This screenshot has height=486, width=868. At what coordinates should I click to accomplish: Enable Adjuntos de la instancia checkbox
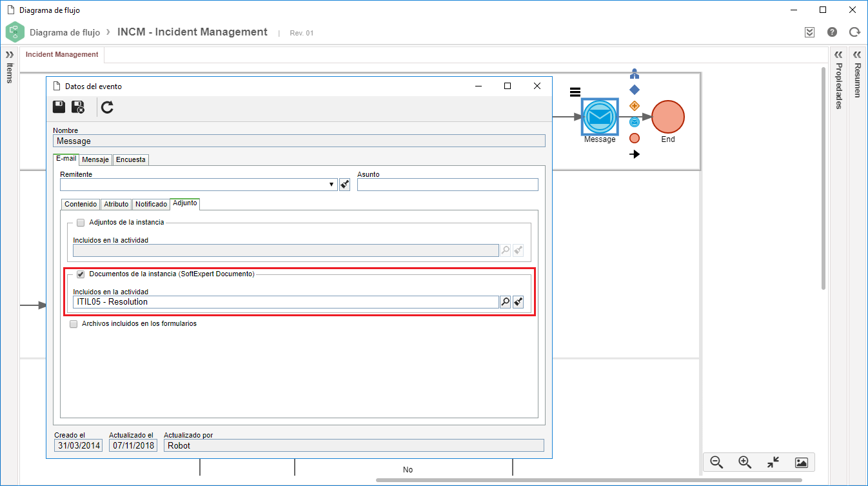click(81, 223)
